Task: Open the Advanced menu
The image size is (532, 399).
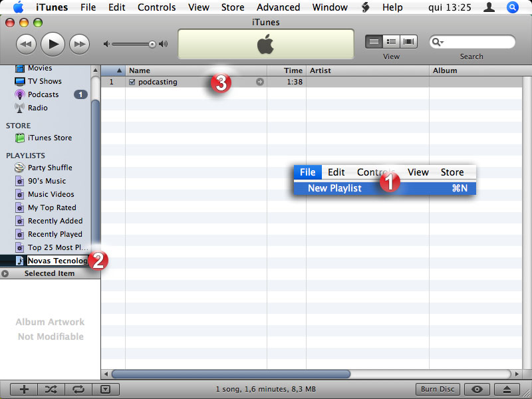Action: (278, 7)
